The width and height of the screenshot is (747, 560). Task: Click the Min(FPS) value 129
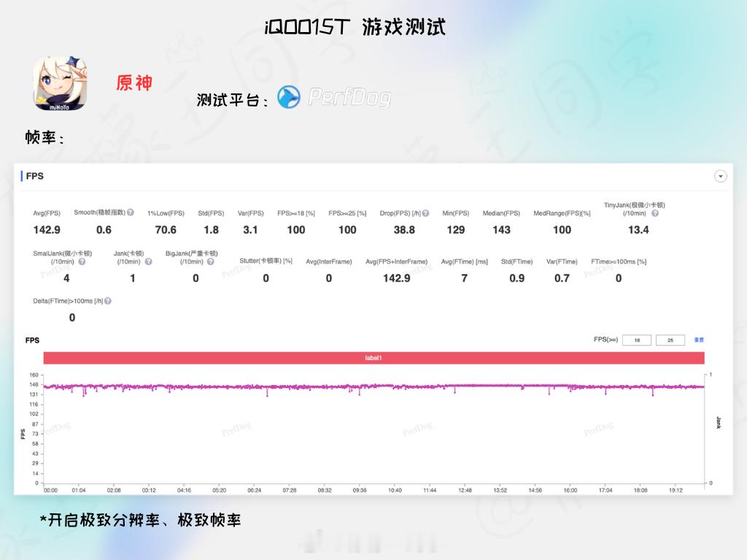(455, 230)
